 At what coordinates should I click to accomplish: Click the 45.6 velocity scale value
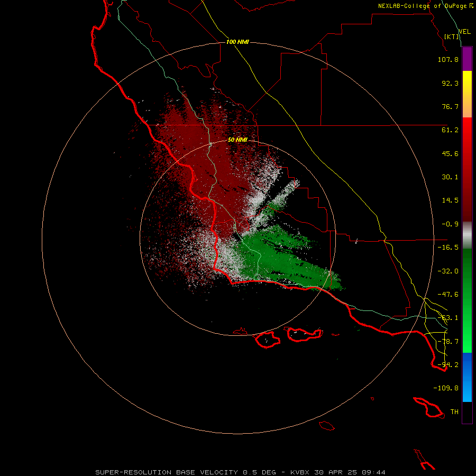pyautogui.click(x=450, y=153)
